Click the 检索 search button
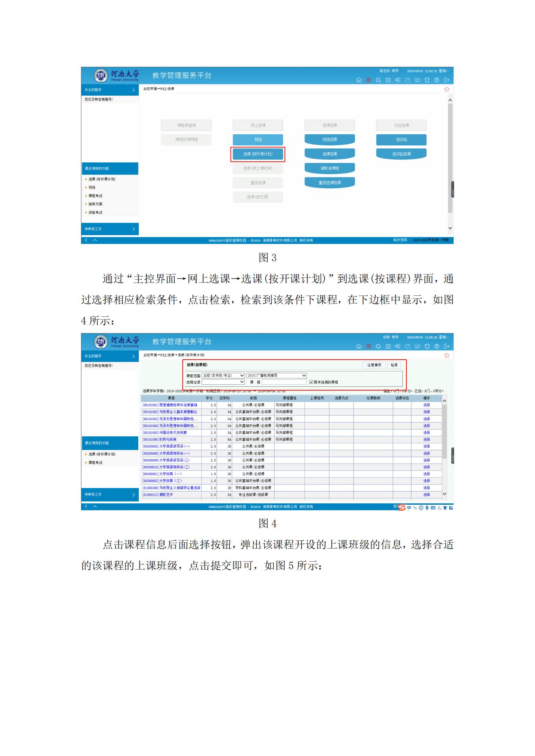The image size is (535, 756). coord(394,365)
